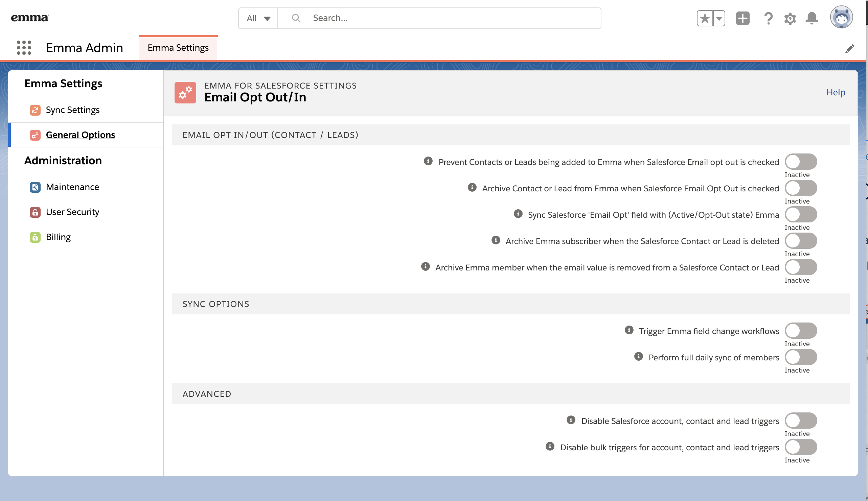Click the General Options sidebar icon
The width and height of the screenshot is (868, 501).
[x=35, y=135]
